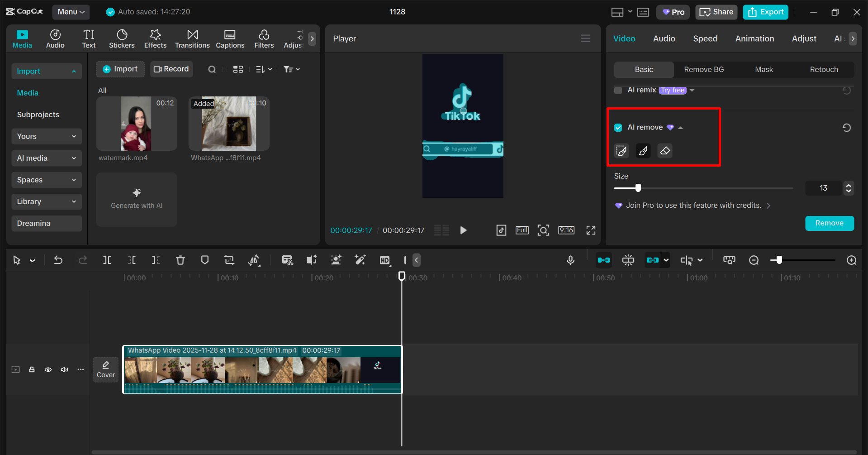Select the eraser tool under AI remove
The image size is (868, 455).
coord(664,151)
